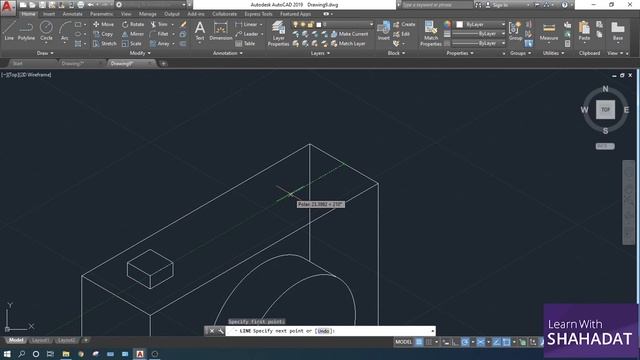This screenshot has height=360, width=640.
Task: Click the customize wrench icon in command line
Action: (220, 331)
